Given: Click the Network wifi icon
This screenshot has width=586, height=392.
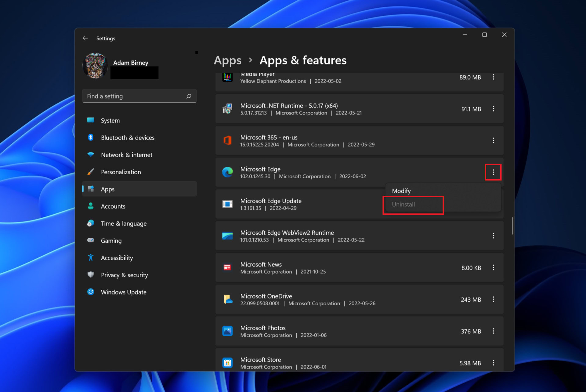Looking at the screenshot, I should point(91,154).
